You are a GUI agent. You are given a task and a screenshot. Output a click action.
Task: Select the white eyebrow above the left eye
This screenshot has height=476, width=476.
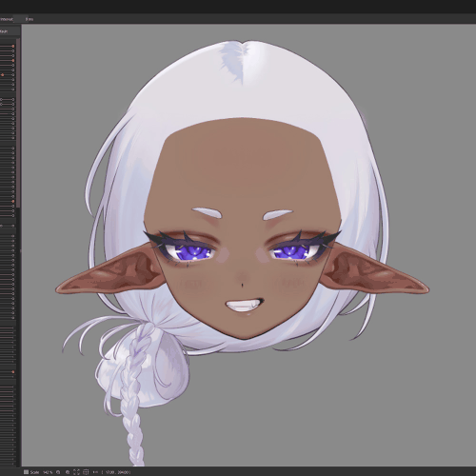(207, 212)
